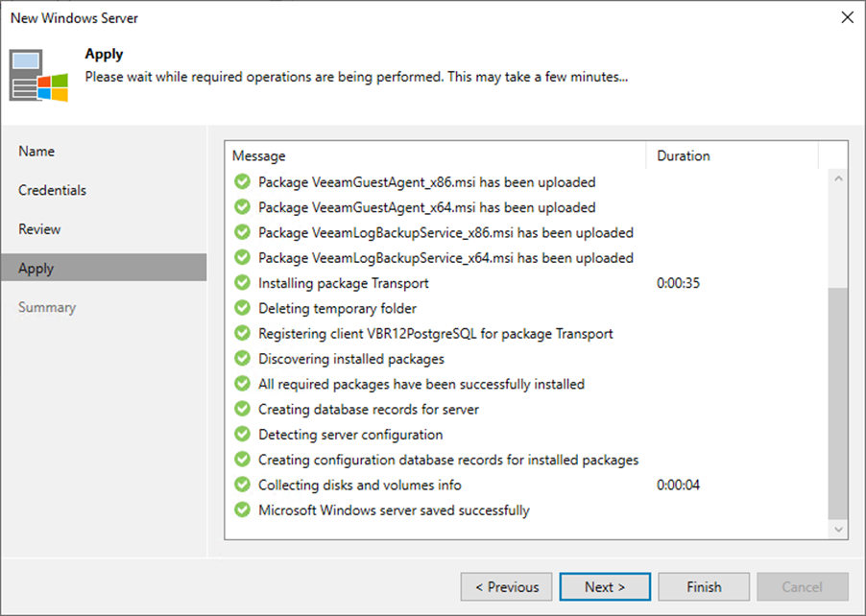Click scroll down arrow in message list
Viewport: 866px width, 616px height.
pos(838,530)
